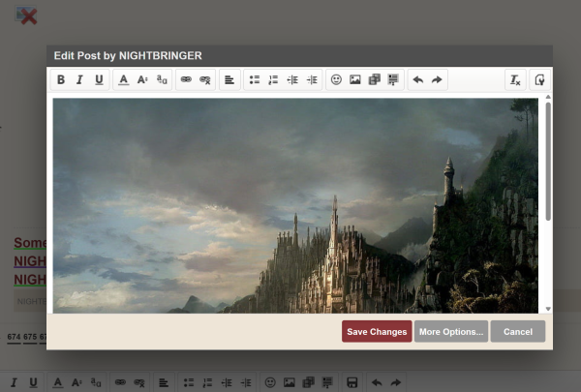581x392 pixels.
Task: Insert media via the Edit Post toolbar
Action: 374,79
